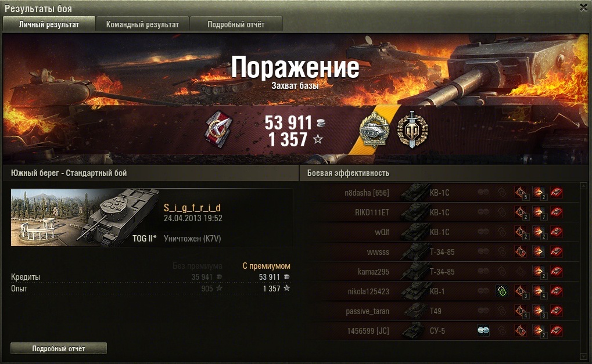Click the sword and shield emblem medal
This screenshot has height=364, width=592.
point(412,129)
